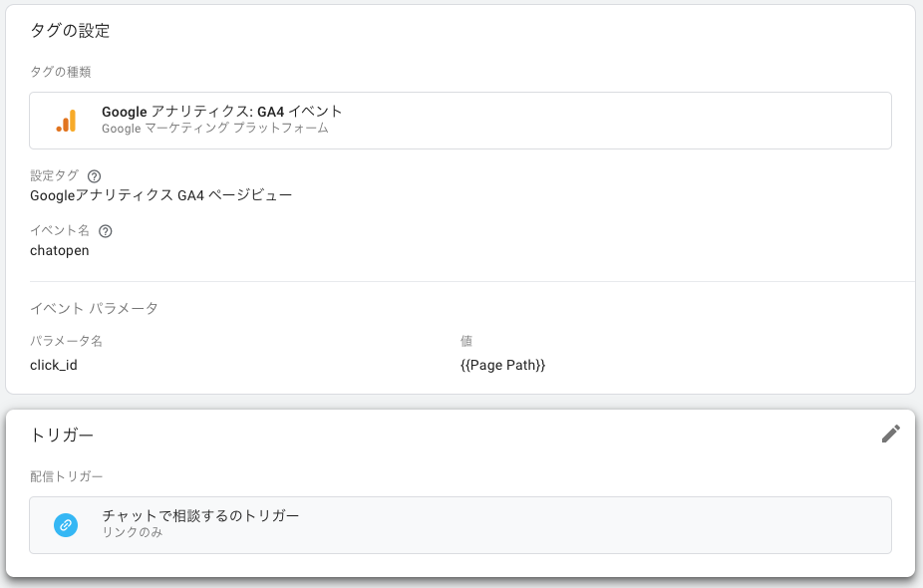Click the click_id parameter name
The width and height of the screenshot is (923, 588).
(x=54, y=365)
